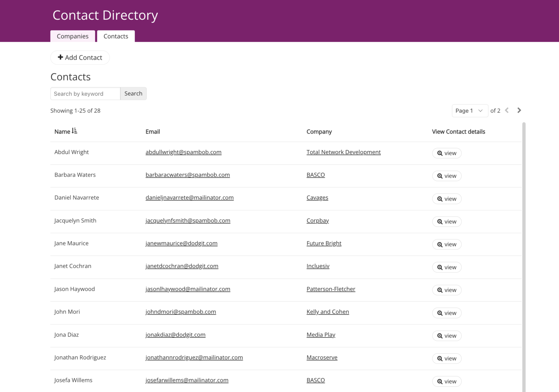Screen dimensions: 559x392
Task: Click the previous page left chevron
Action: (507, 111)
